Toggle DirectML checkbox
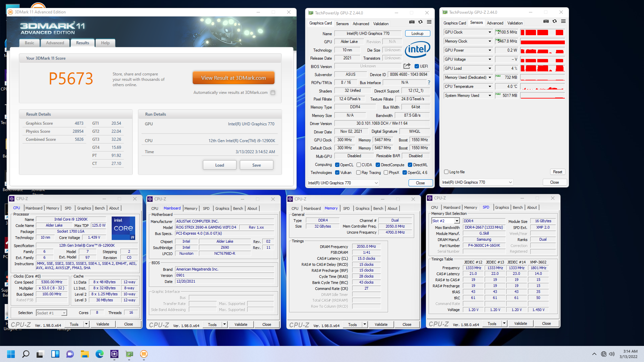The image size is (644, 362). pyautogui.click(x=410, y=165)
